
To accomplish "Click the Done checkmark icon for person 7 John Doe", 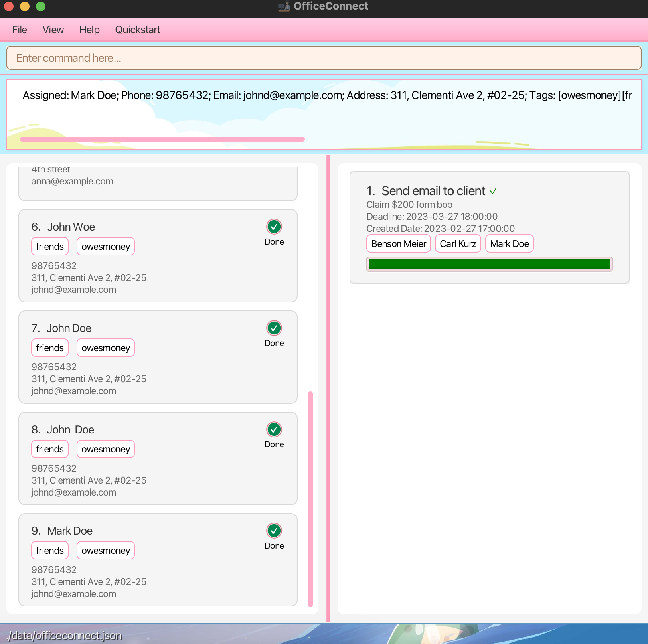I will (x=274, y=328).
